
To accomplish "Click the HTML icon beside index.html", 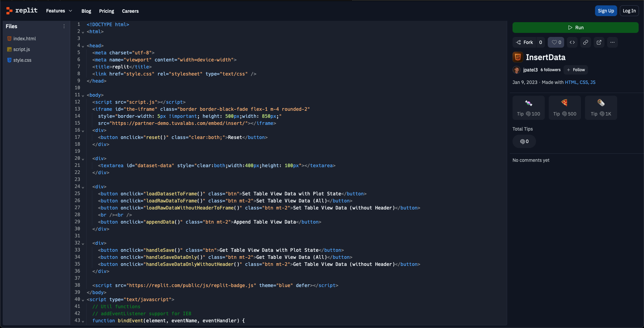I will coord(9,39).
